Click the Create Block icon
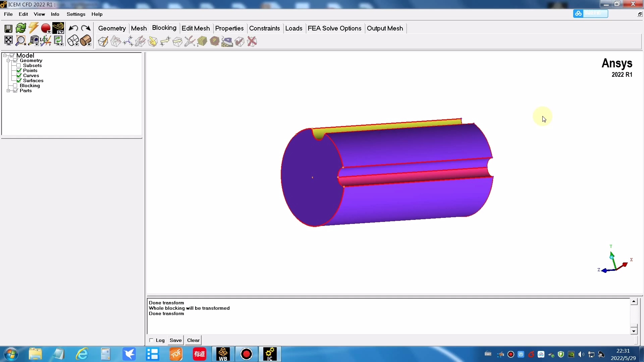 [x=103, y=42]
